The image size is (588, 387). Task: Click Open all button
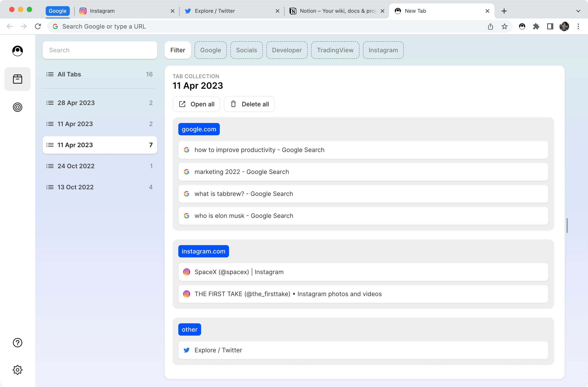(x=197, y=104)
